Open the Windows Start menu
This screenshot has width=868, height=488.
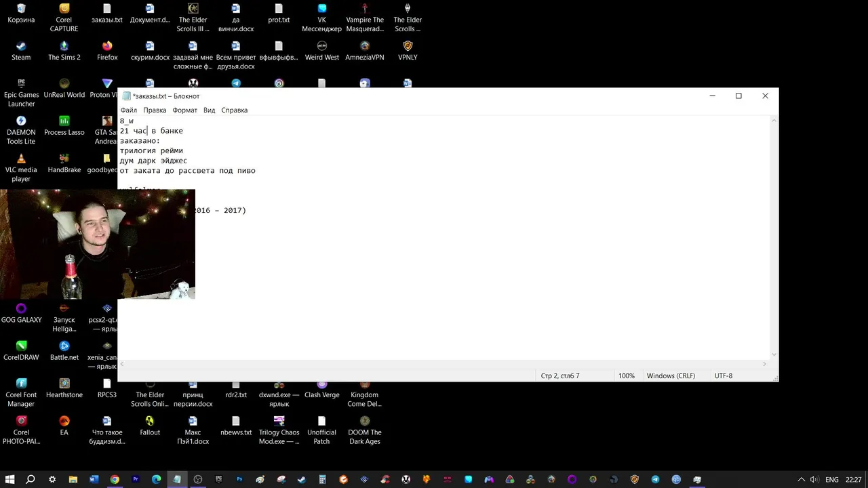tap(9, 479)
